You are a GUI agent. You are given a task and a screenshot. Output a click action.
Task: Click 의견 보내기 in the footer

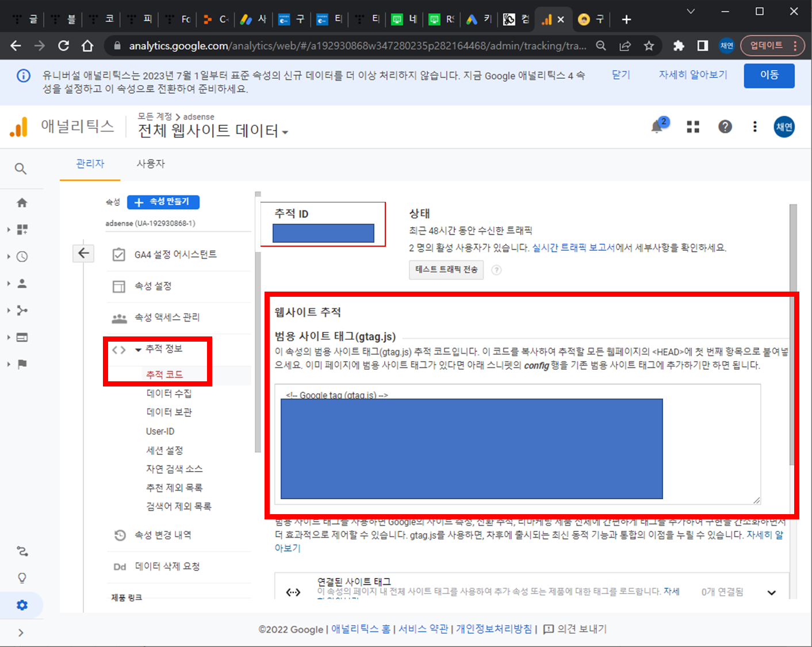coord(575,629)
